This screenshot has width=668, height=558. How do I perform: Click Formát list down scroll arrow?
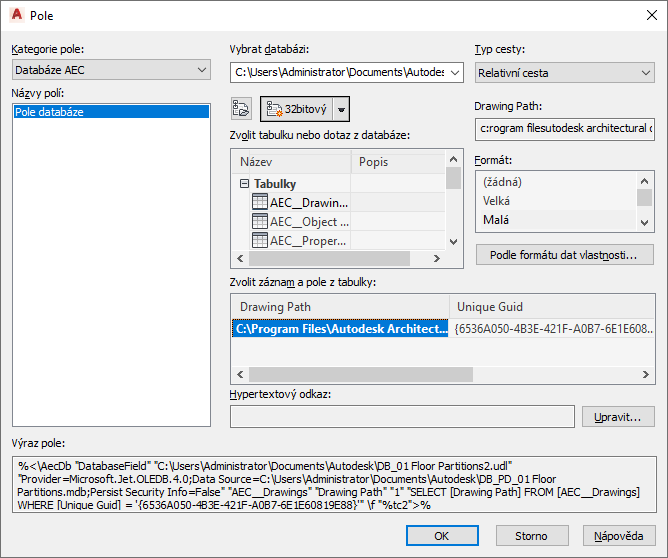(x=645, y=222)
